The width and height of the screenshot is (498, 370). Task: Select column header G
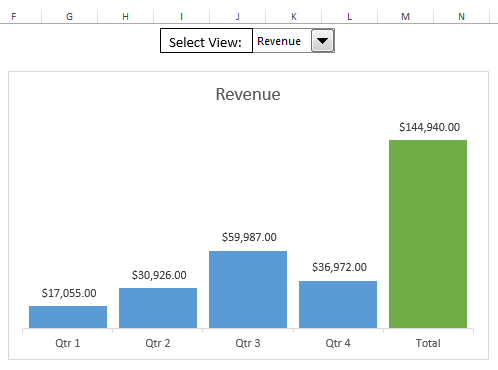(69, 16)
